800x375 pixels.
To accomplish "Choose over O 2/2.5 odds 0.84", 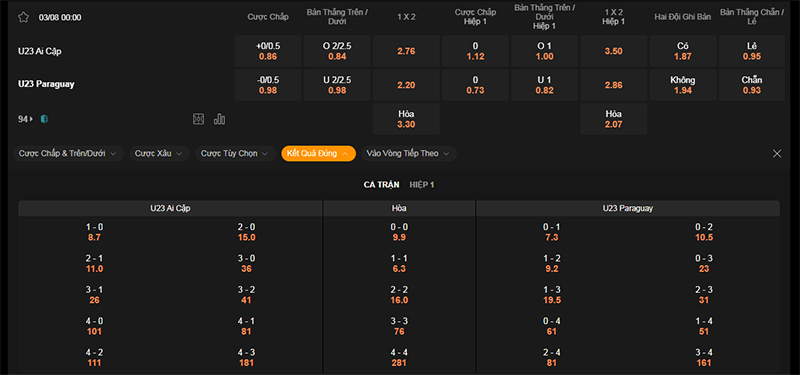I will (337, 51).
